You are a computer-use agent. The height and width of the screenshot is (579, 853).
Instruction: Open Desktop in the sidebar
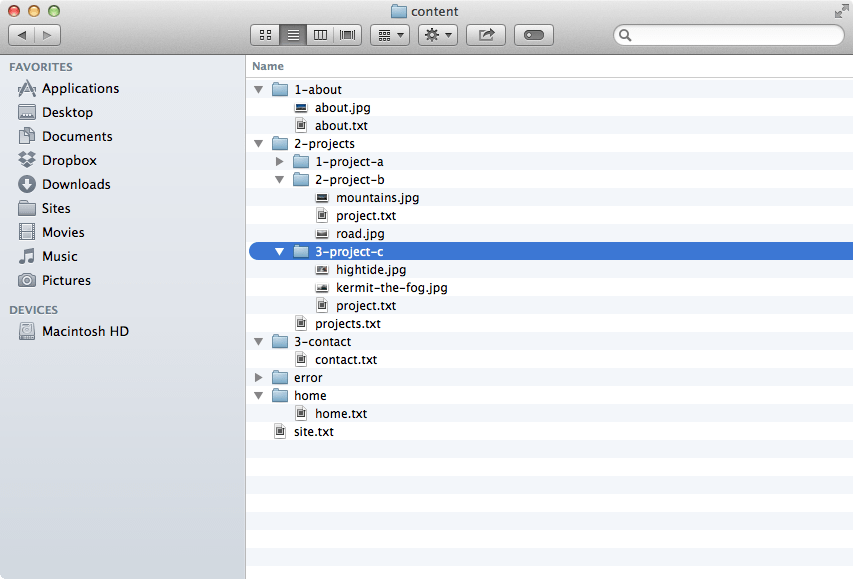point(55,112)
